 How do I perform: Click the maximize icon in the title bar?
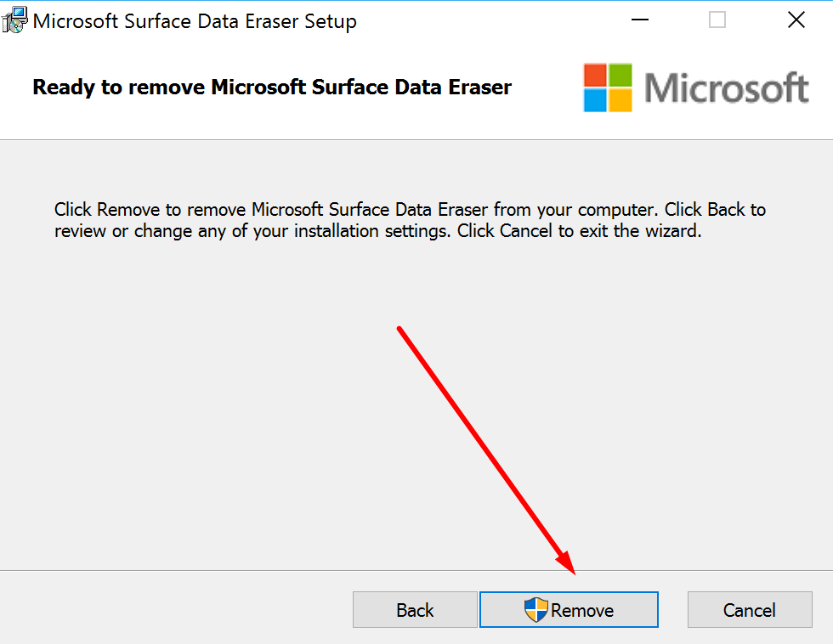tap(717, 20)
